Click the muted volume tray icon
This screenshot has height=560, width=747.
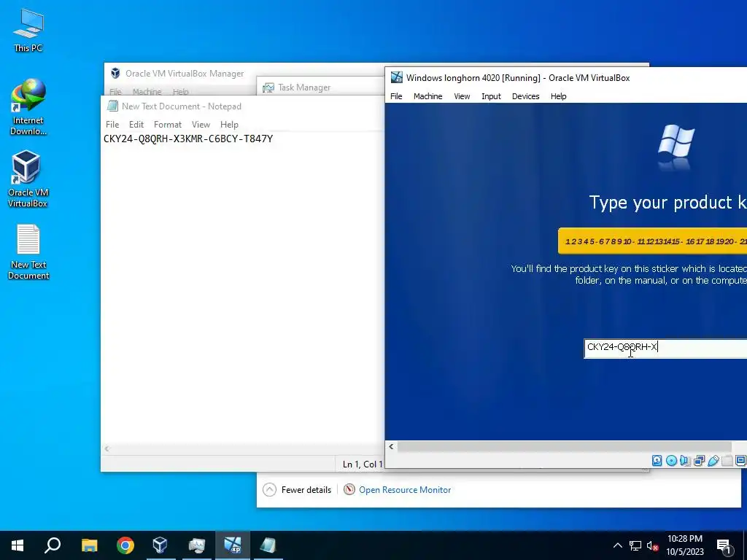coord(653,546)
